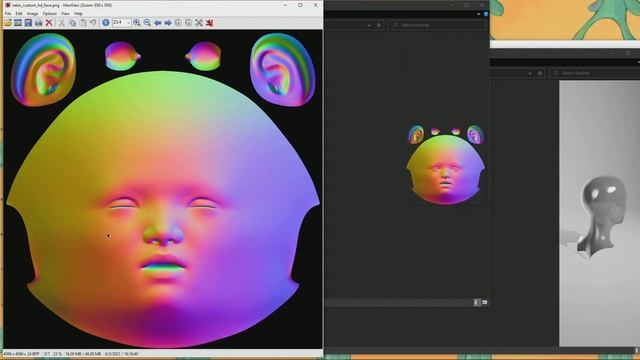Image resolution: width=640 pixels, height=360 pixels.
Task: Switch to large icons view in middle Explorer
Action: pos(484,302)
